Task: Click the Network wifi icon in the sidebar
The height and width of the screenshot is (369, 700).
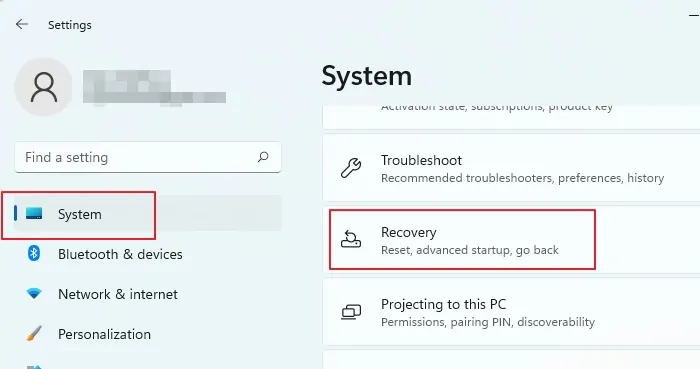Action: [x=34, y=294]
